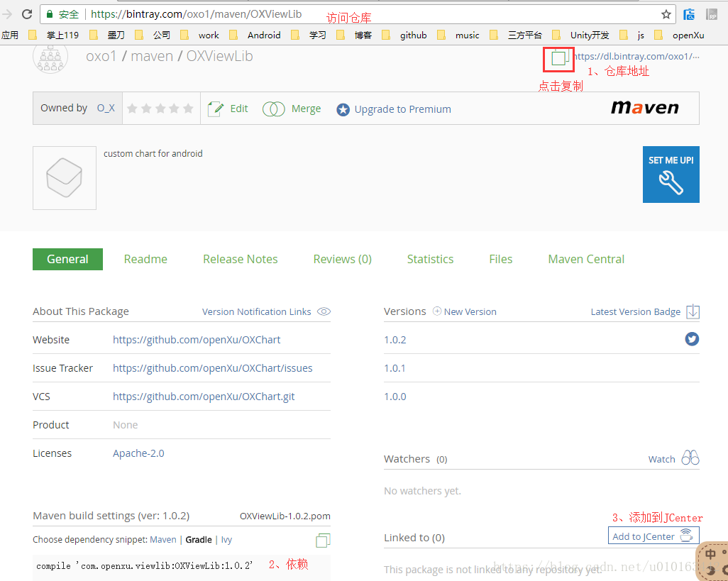Open the Website github.com/openXu/OXChart link
The width and height of the screenshot is (728, 581).
click(x=197, y=340)
